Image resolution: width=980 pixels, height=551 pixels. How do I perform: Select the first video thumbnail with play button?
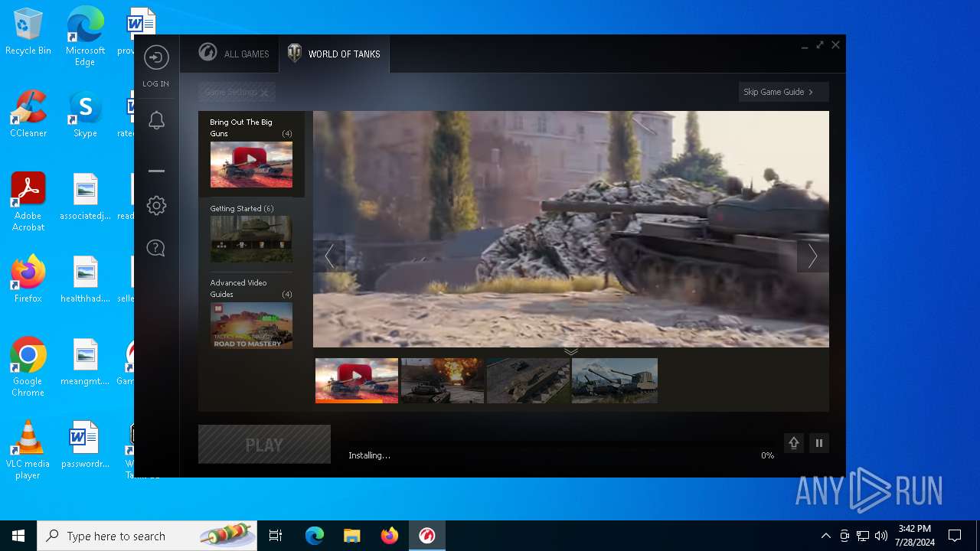pos(357,380)
